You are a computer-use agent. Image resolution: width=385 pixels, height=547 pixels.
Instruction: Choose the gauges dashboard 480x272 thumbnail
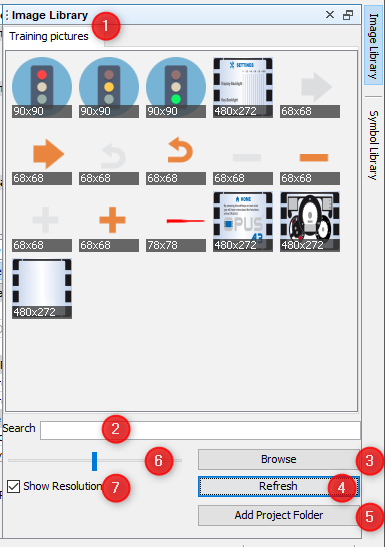[x=310, y=222]
